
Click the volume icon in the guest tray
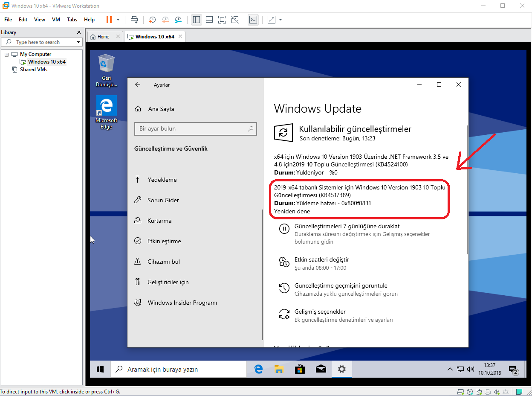click(471, 369)
